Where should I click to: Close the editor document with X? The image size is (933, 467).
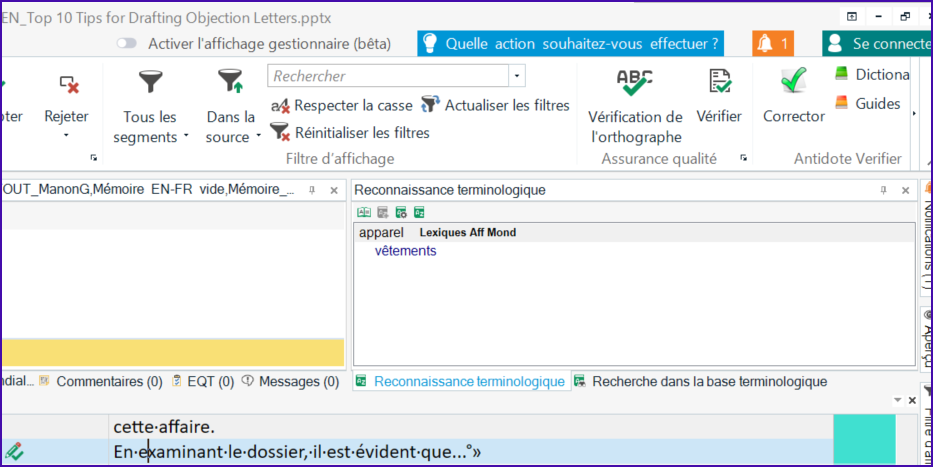click(x=912, y=401)
